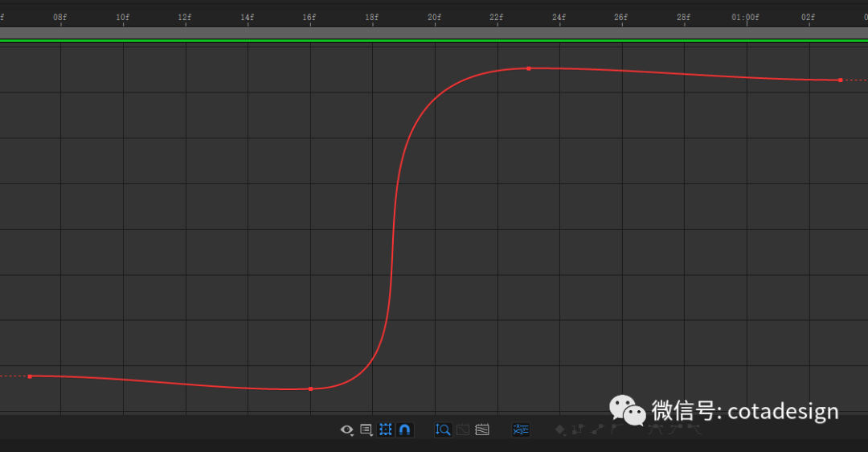Click the 14f mark on the time ruler
868x452 pixels.
(247, 17)
